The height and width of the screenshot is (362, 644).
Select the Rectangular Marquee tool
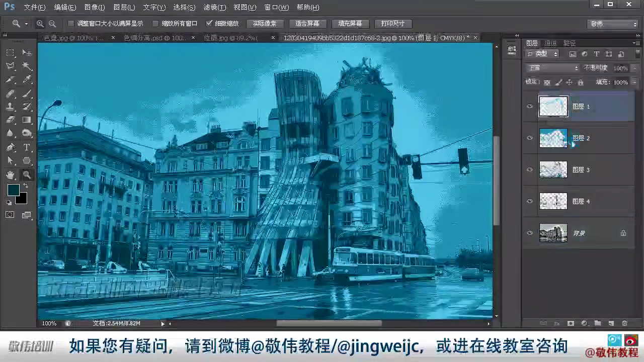pyautogui.click(x=10, y=53)
